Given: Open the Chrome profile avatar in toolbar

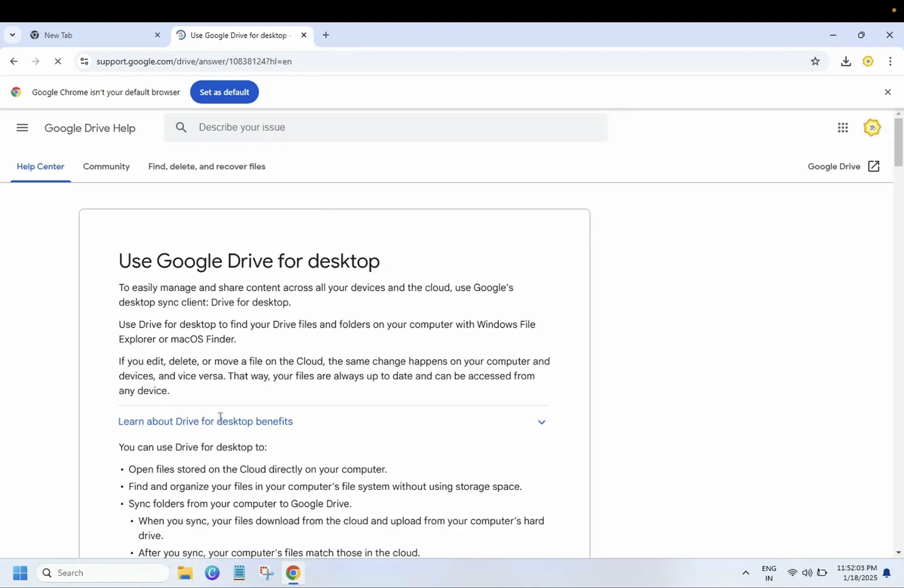Looking at the screenshot, I should pos(868,62).
